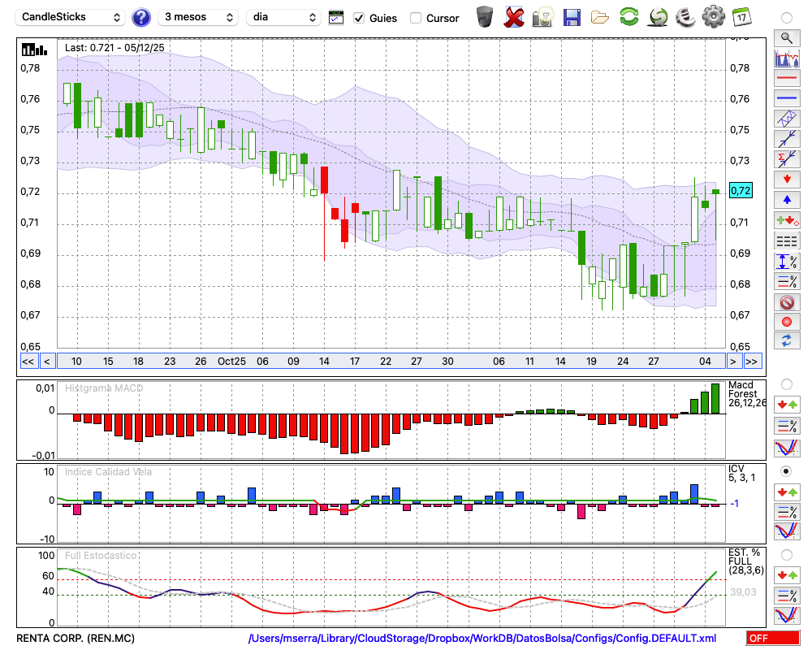Select the ICV panel radio button
Screen dimensions: 812x650
click(787, 471)
